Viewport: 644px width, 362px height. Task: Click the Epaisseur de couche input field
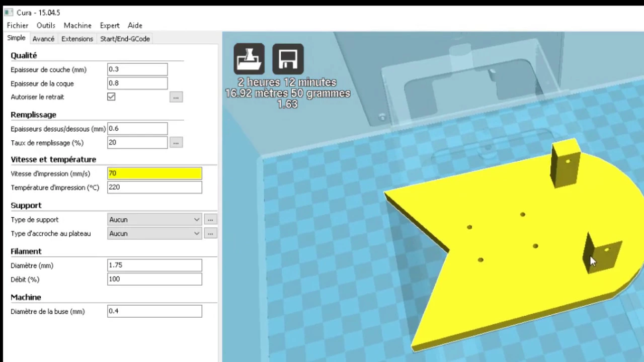[x=137, y=69]
